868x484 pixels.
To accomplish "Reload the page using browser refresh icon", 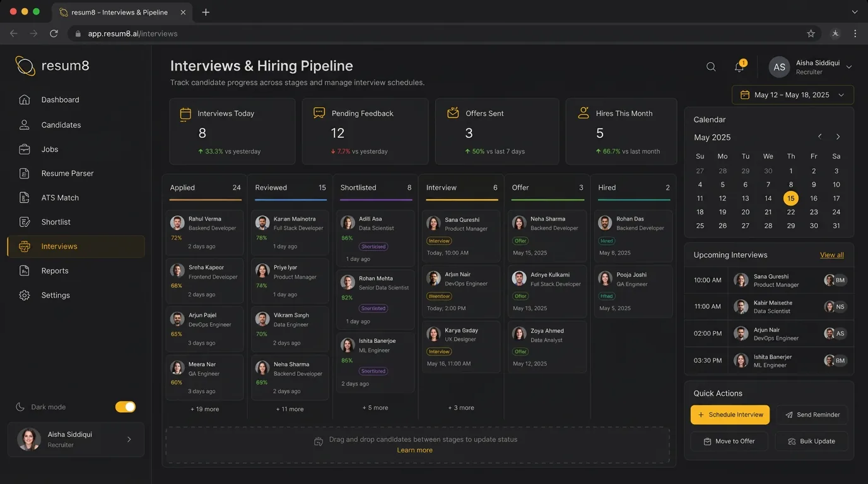I will coord(54,33).
